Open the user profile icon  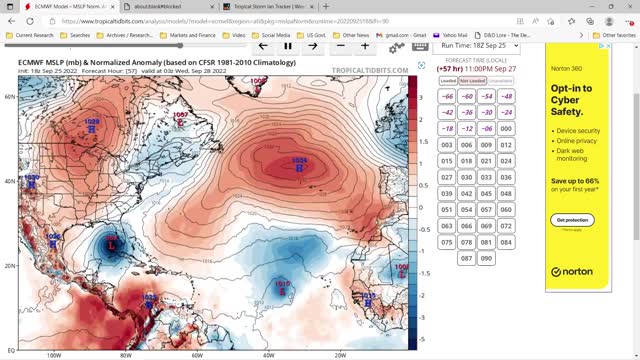pos(609,21)
